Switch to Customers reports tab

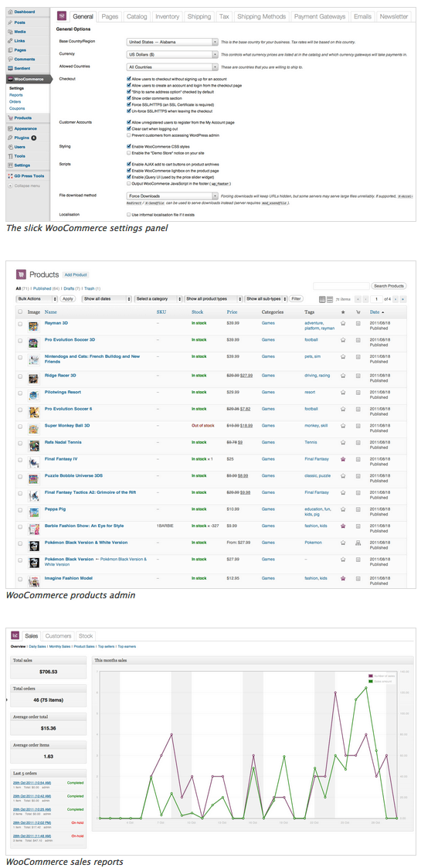click(x=58, y=636)
